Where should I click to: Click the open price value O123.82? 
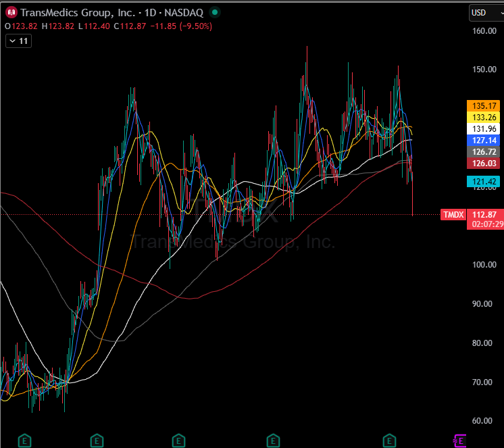21,26
